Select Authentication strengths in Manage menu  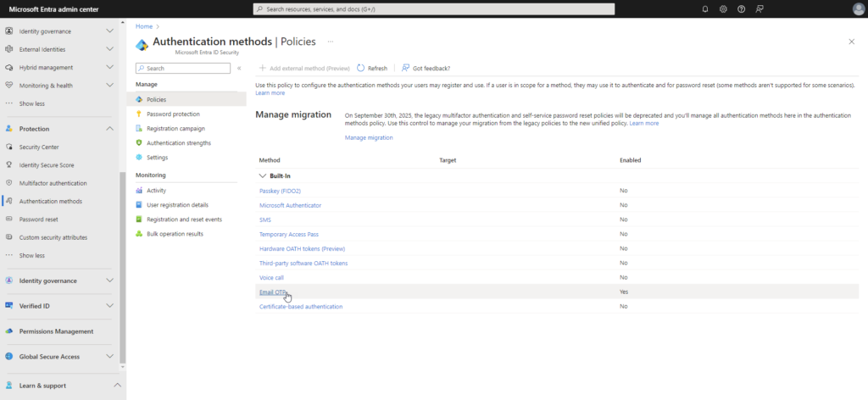click(x=178, y=142)
